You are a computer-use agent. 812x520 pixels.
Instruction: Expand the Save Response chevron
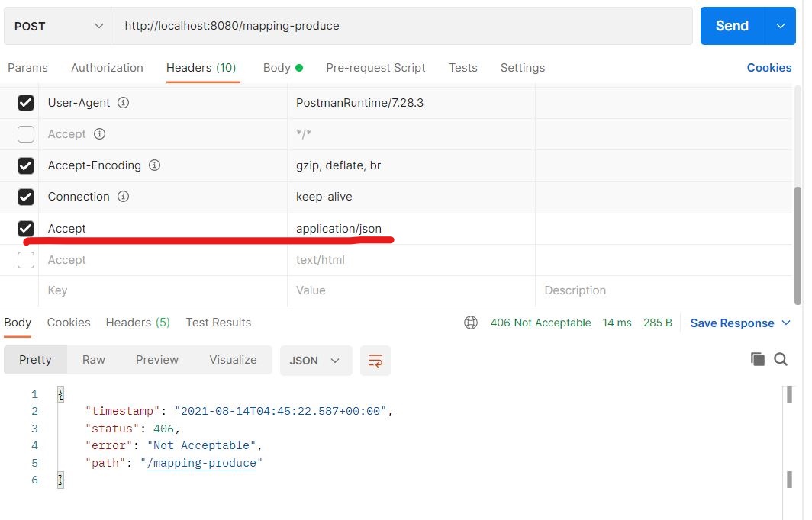tap(786, 323)
